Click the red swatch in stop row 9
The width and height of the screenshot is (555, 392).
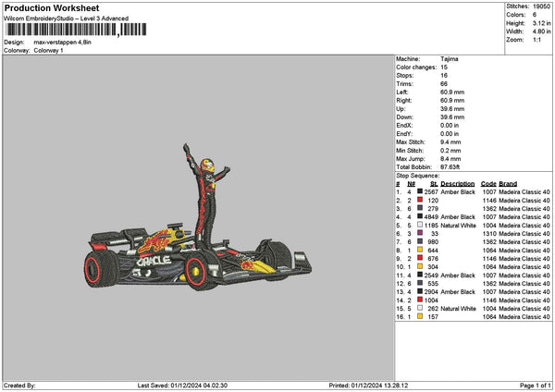point(420,258)
